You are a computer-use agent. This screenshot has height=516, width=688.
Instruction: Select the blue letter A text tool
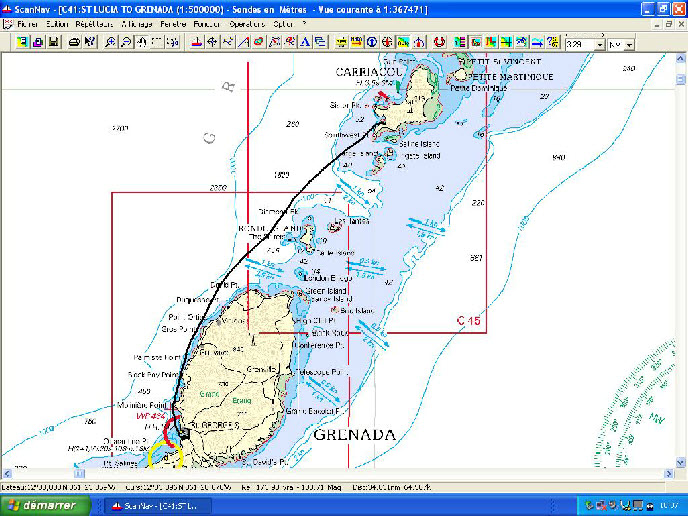pos(304,42)
